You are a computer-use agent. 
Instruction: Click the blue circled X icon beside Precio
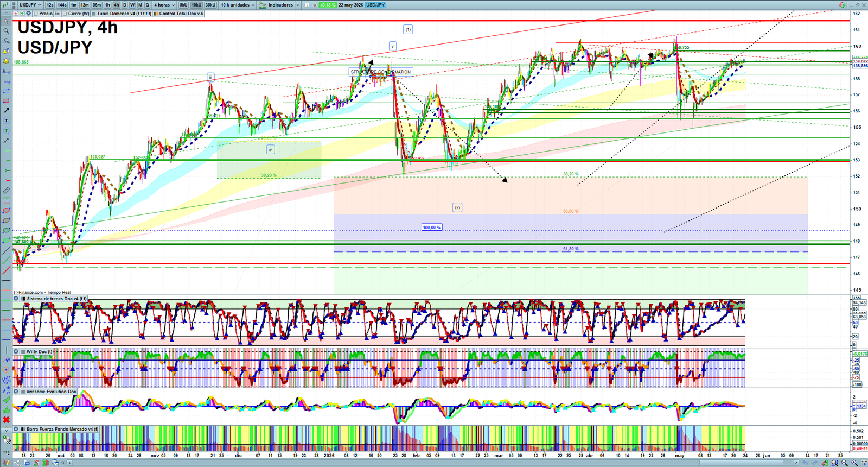pos(28,14)
